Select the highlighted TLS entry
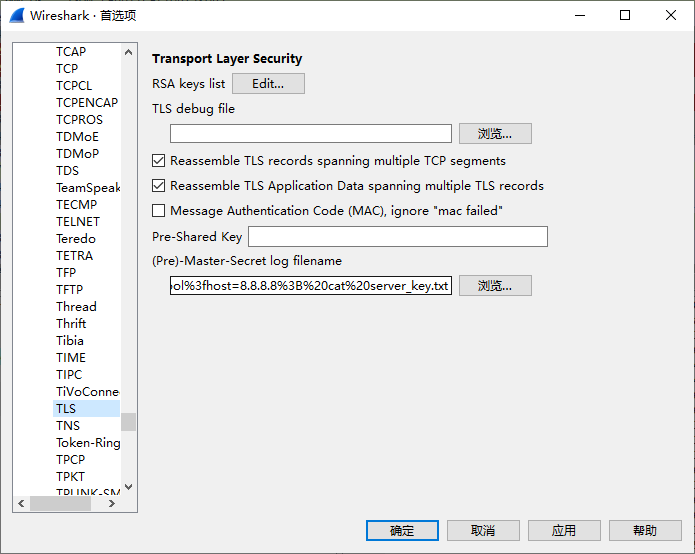The image size is (695, 554). coord(86,409)
